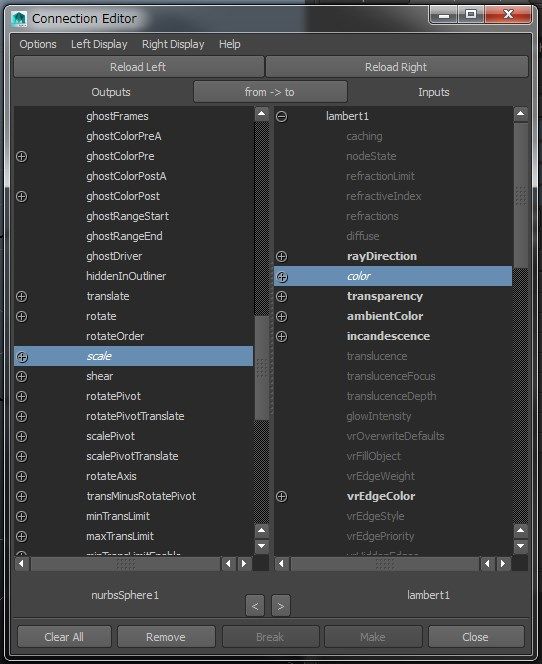This screenshot has height=664, width=542.
Task: Click Outputs horizontal scroll-left arrow
Action: click(22, 564)
